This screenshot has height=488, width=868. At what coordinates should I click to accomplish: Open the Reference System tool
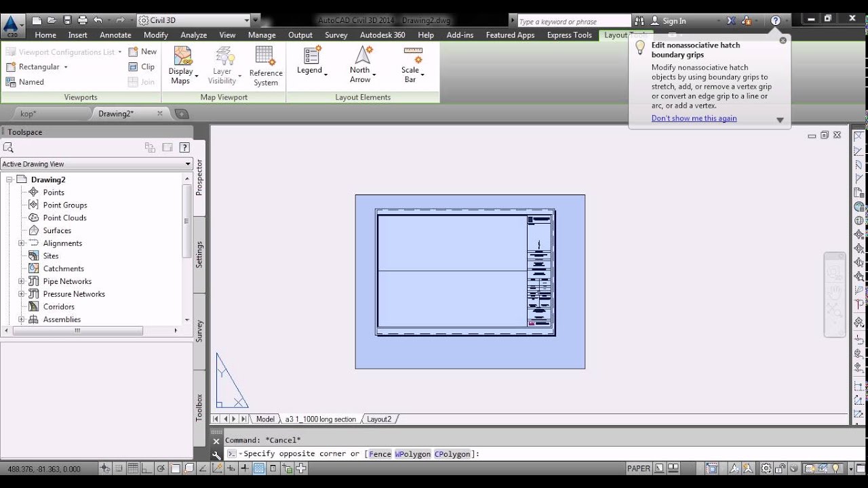point(266,66)
